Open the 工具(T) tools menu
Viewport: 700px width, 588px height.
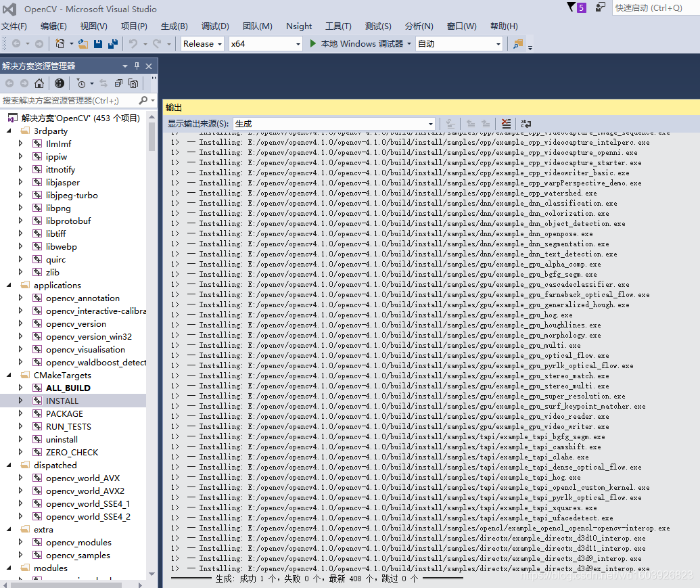(338, 26)
